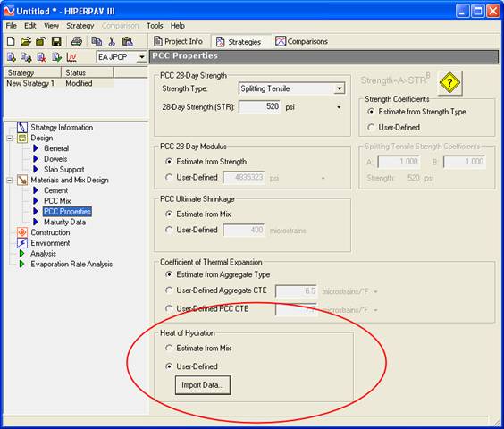Click the Status column header
Screen dimensions: 504x429
(87, 72)
